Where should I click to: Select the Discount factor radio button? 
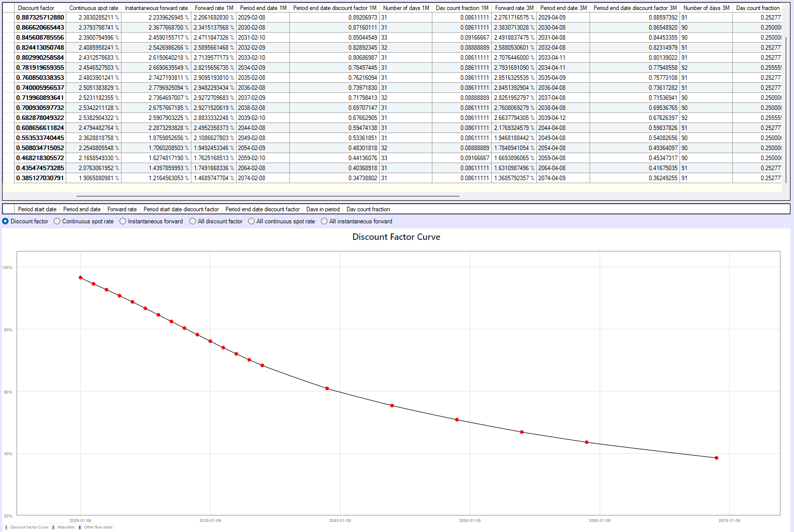point(6,221)
